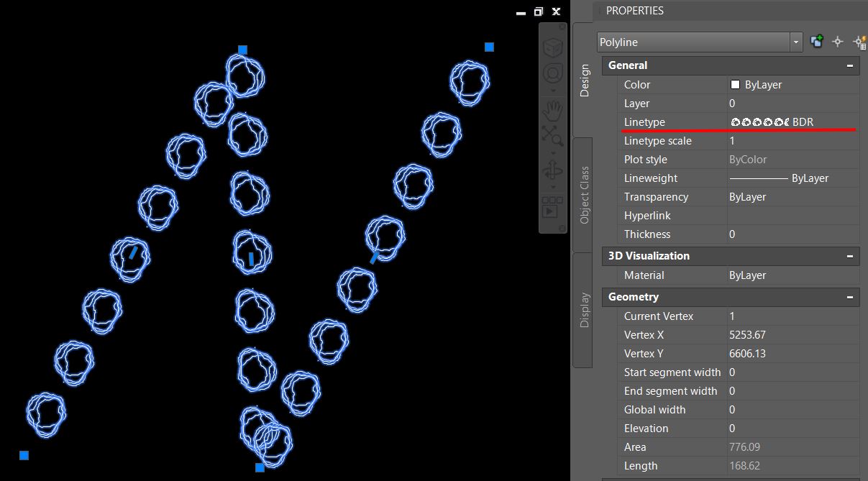
Task: Switch to the Design tab
Action: 584,81
